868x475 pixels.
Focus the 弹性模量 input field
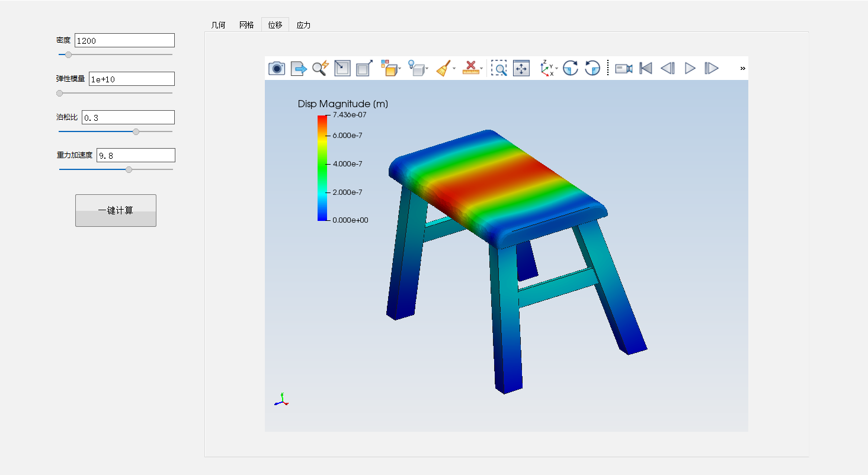click(x=132, y=79)
